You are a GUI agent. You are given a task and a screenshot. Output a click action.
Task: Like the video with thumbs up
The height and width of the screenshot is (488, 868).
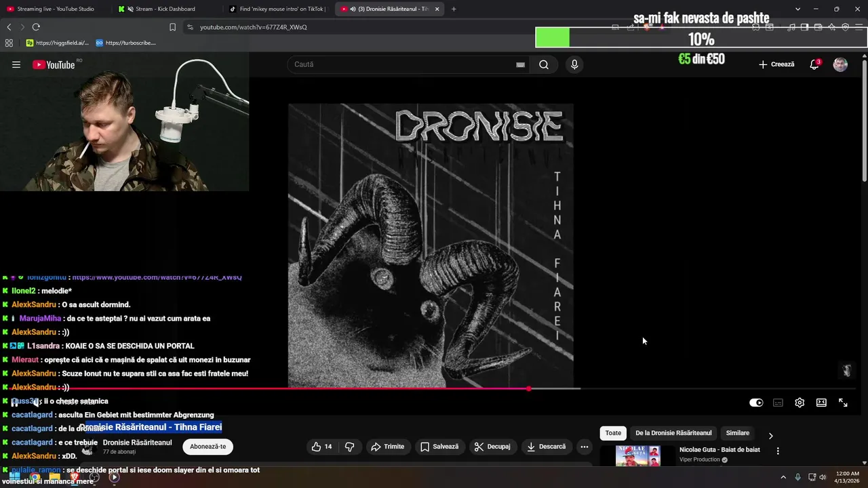(322, 447)
